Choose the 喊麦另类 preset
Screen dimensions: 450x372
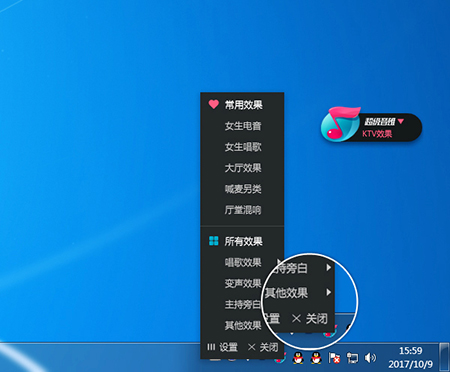coord(243,189)
